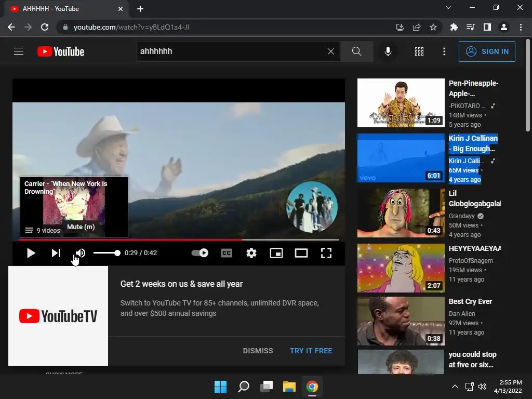Search with your voice microphone

click(388, 51)
